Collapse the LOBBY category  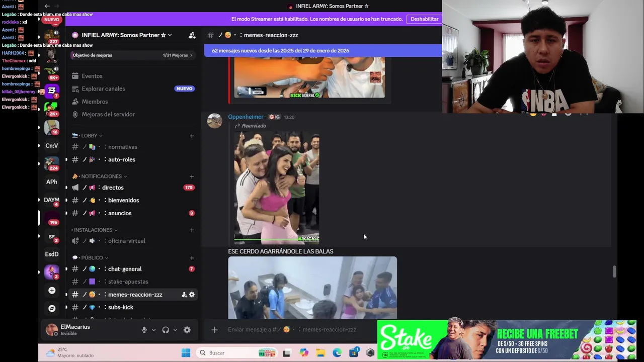pos(88,136)
